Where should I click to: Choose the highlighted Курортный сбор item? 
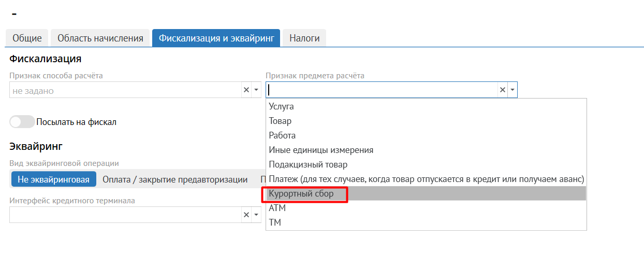301,193
